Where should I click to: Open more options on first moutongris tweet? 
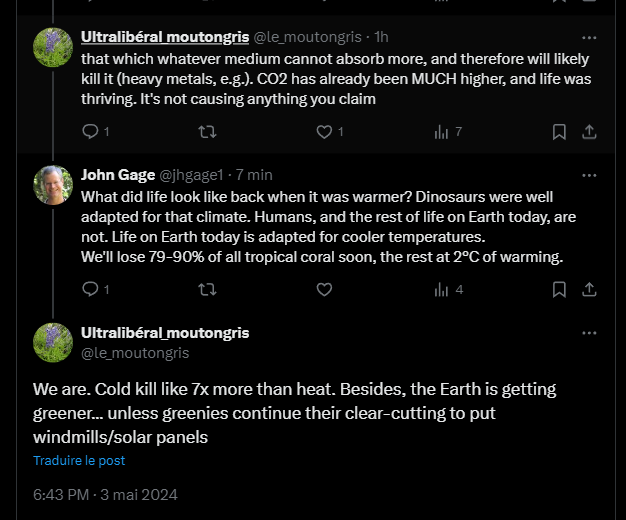(x=590, y=38)
